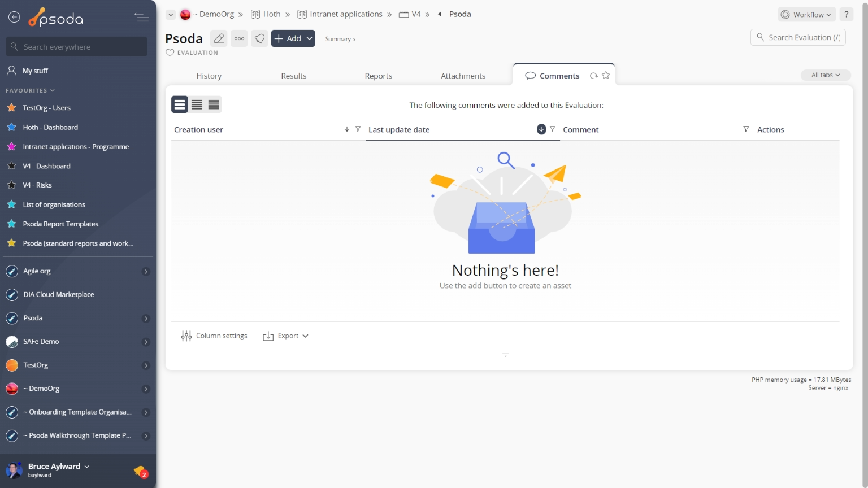Switch to compact row density view
The height and width of the screenshot is (488, 868).
(x=214, y=104)
